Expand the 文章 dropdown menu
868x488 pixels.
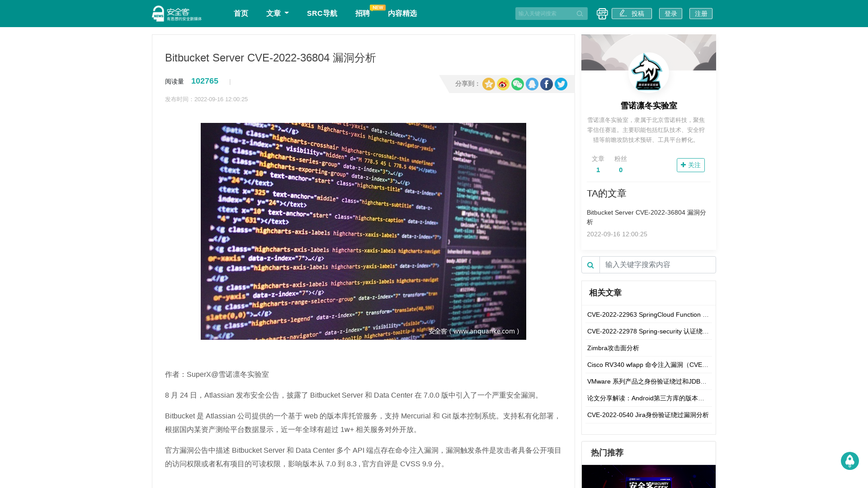tap(277, 13)
